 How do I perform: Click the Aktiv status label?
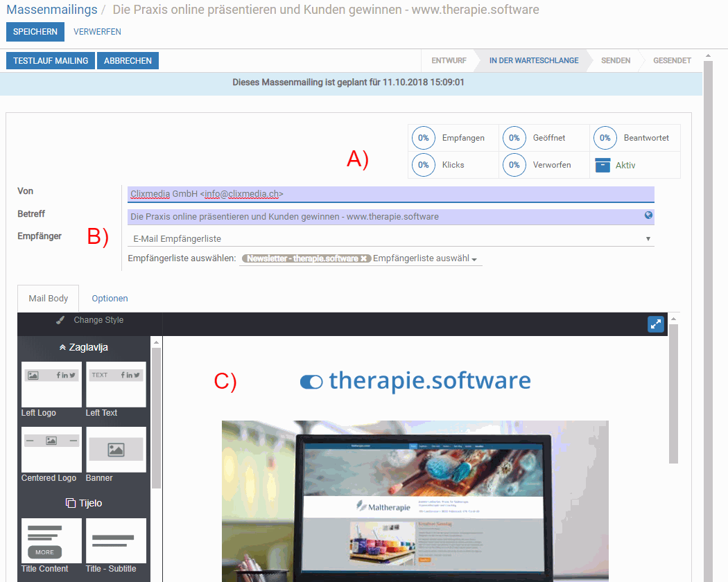(x=625, y=165)
